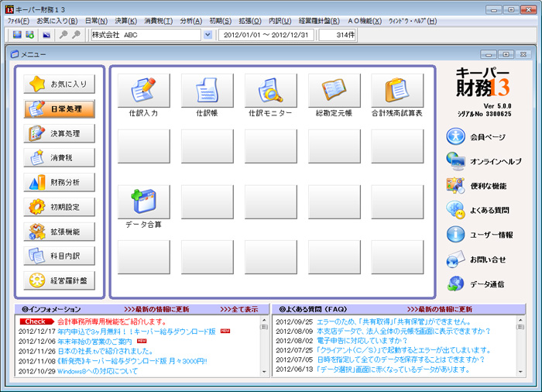Open 初期(S) menu

[x=220, y=21]
